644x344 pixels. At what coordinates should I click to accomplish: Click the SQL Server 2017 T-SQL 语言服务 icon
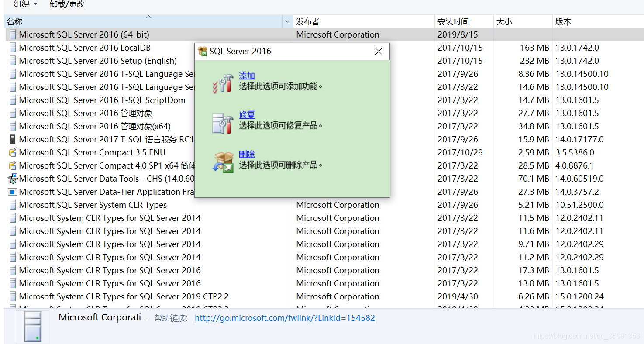12,139
